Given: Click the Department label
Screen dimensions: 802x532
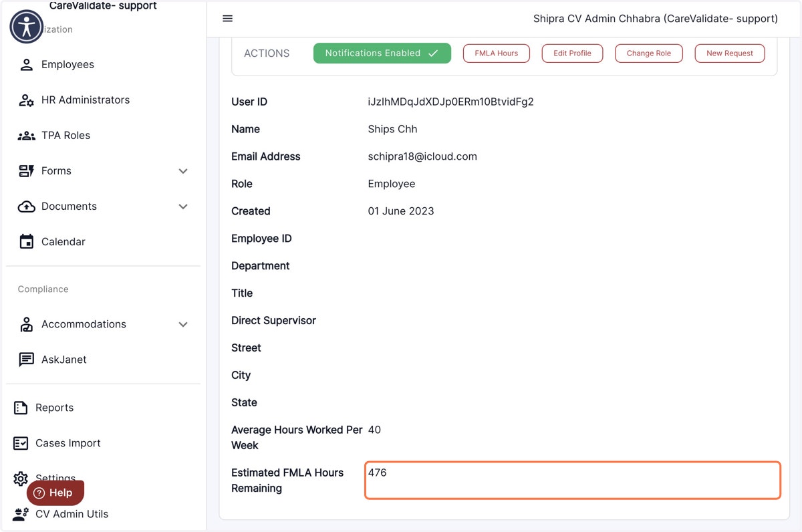Looking at the screenshot, I should click(261, 266).
